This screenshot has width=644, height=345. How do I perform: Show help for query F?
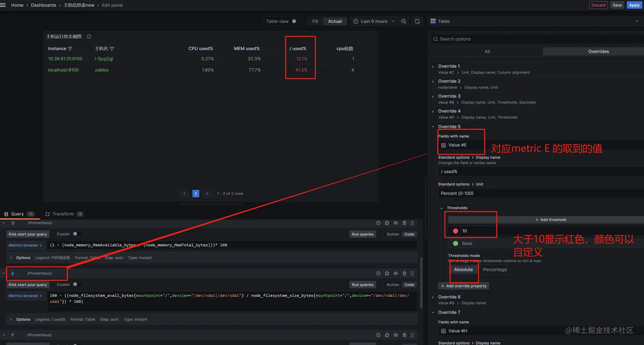(x=378, y=335)
